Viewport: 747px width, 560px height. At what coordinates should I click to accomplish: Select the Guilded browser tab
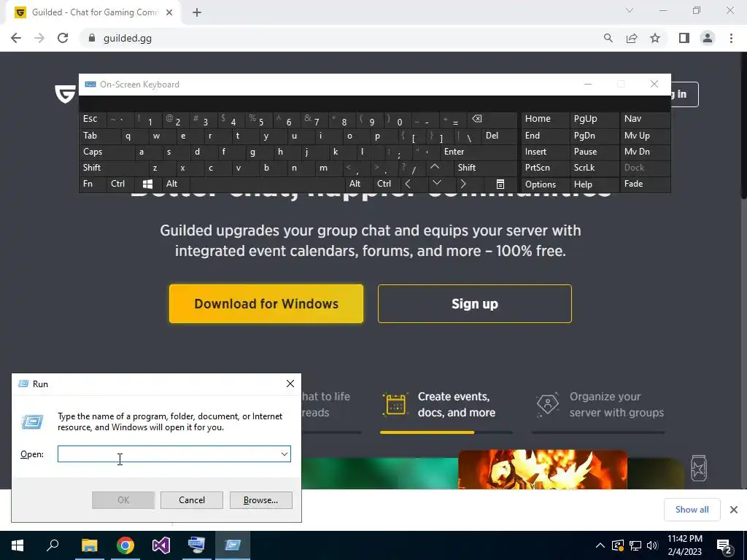pos(93,12)
